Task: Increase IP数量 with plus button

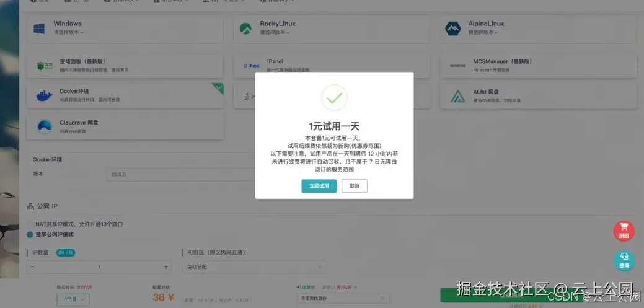Action: (166, 267)
